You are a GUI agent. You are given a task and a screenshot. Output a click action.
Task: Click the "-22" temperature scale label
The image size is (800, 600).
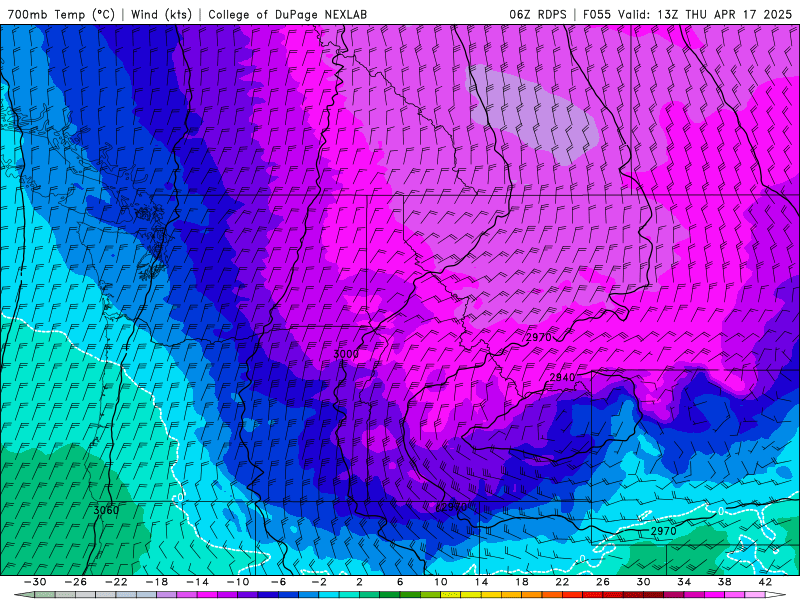[x=116, y=582]
